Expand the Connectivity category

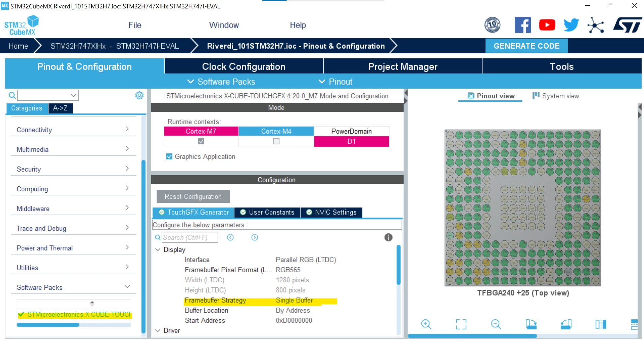click(x=74, y=130)
